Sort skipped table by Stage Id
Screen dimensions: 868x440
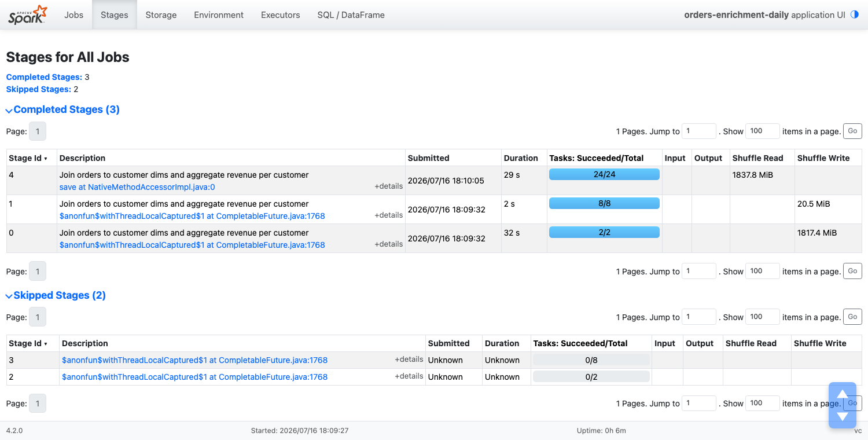click(x=28, y=343)
